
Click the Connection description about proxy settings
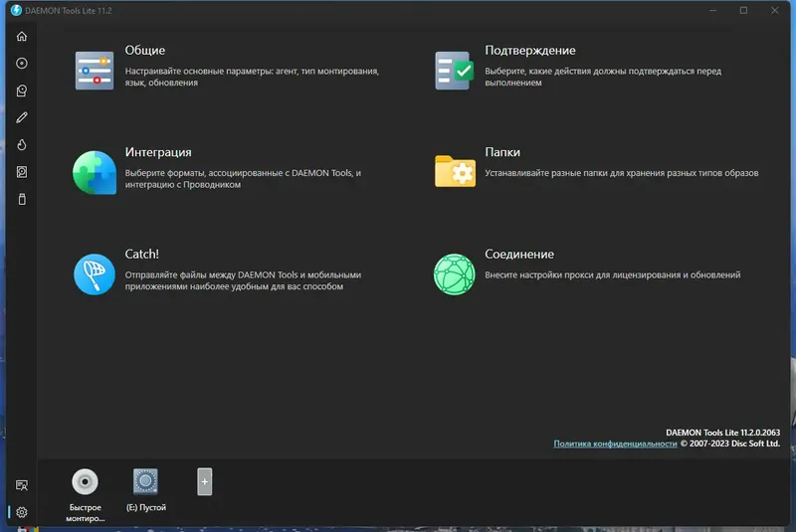click(613, 274)
